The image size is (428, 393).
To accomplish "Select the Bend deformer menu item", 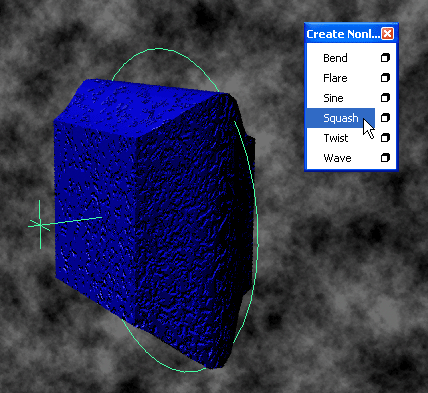I will [340, 58].
